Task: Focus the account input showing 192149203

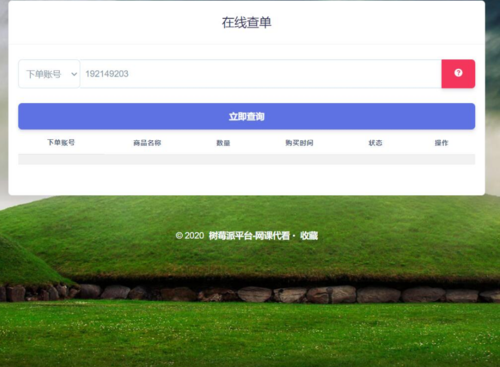Action: (x=261, y=74)
